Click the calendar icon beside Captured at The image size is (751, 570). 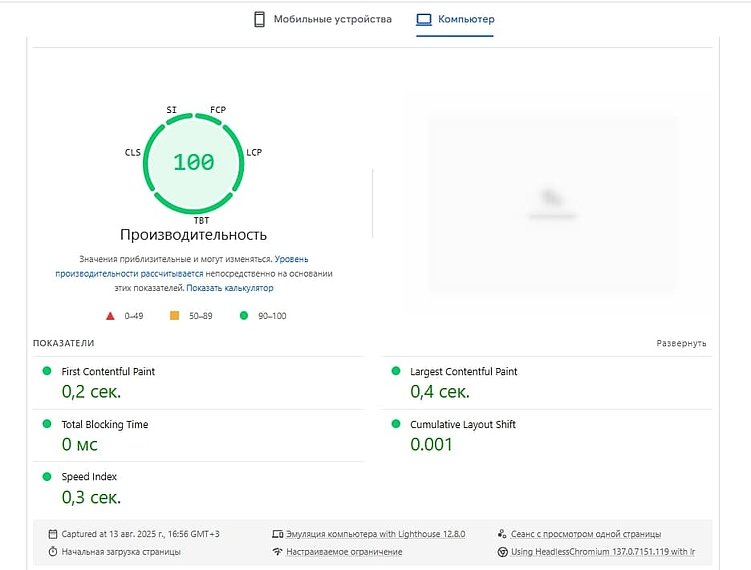pos(52,534)
